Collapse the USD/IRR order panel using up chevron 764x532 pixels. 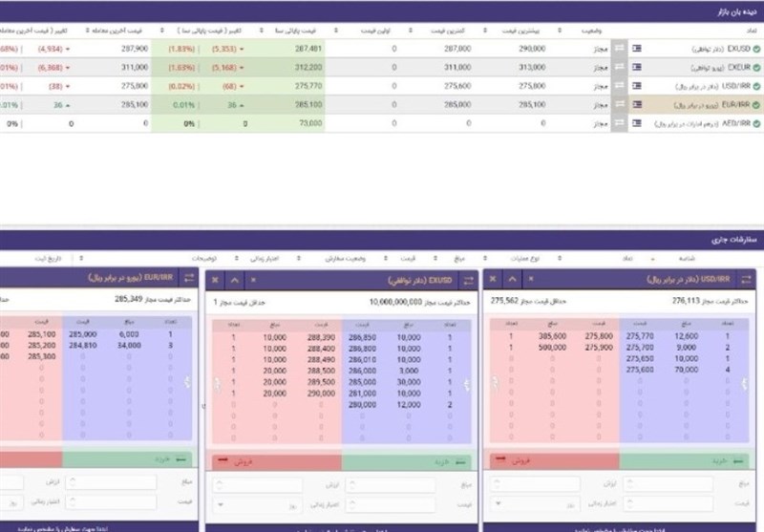(514, 279)
